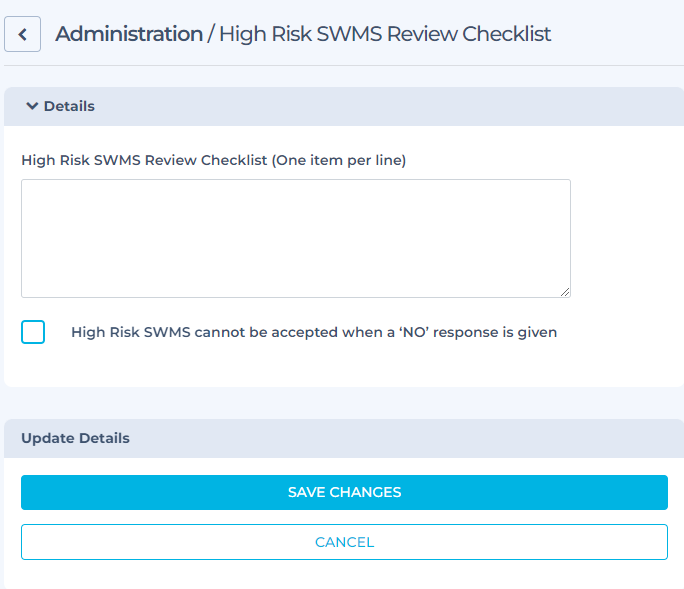Grab the text area resize handle
This screenshot has height=589, width=684.
click(565, 292)
